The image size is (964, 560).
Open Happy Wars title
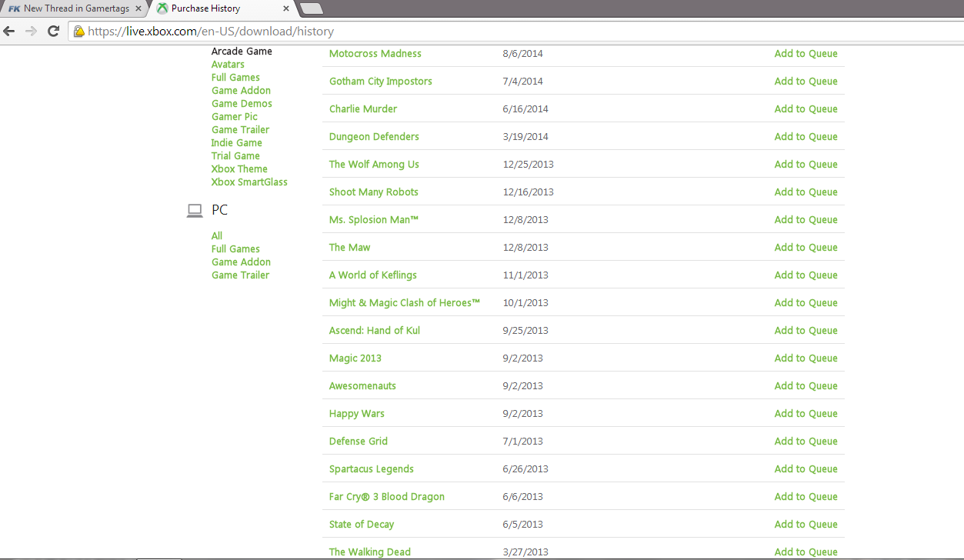point(357,414)
